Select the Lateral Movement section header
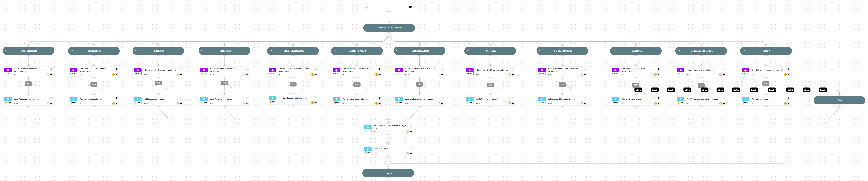 (x=562, y=51)
